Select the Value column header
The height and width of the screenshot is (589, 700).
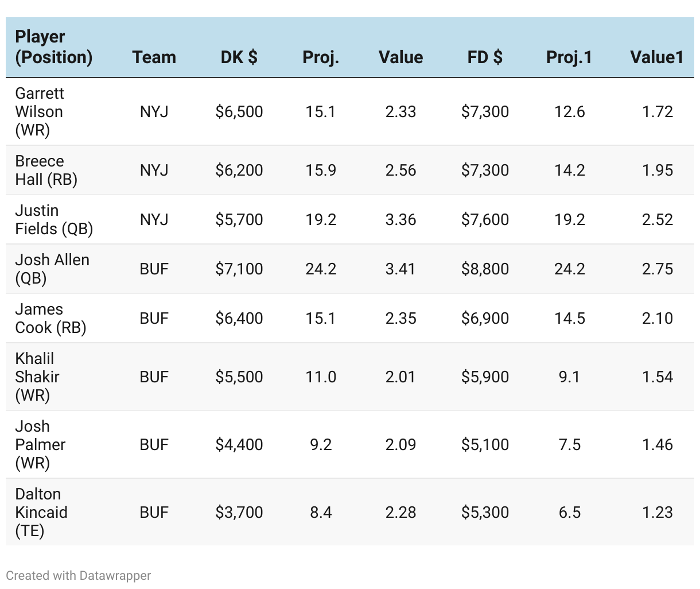pyautogui.click(x=400, y=57)
